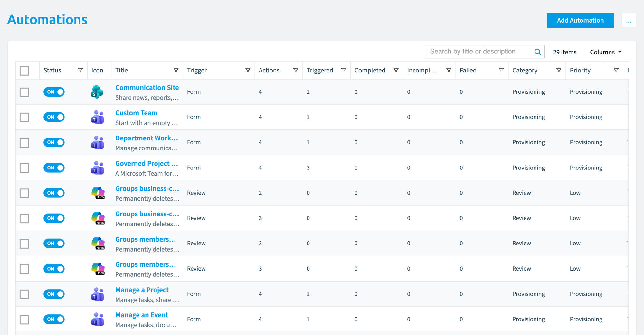
Task: Open the Status column filter icon
Action: [80, 71]
